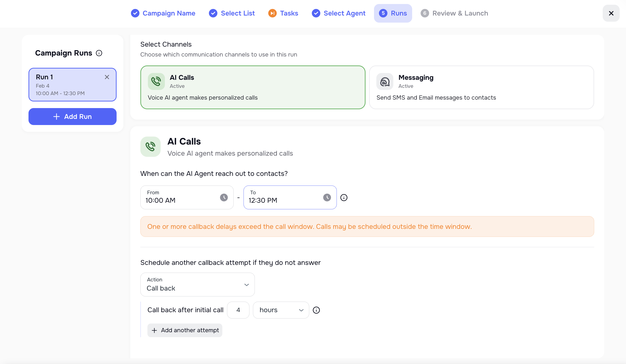The width and height of the screenshot is (626, 364).
Task: Close the campaign wizard
Action: 611,13
